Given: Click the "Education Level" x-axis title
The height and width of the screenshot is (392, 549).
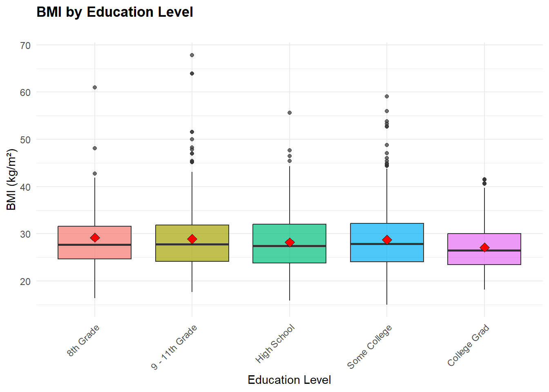Looking at the screenshot, I should (289, 380).
